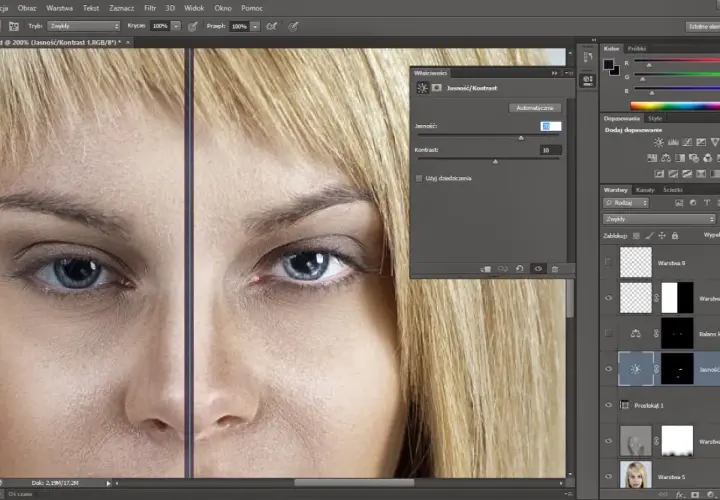Add a Color Balance adjustment icon

pyautogui.click(x=666, y=158)
